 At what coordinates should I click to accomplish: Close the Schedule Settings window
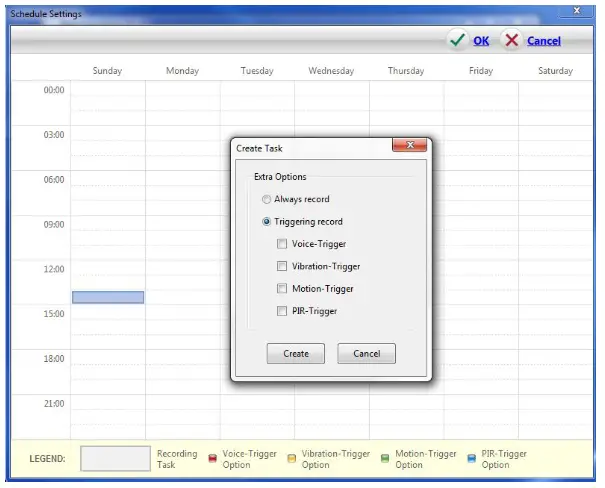click(577, 11)
